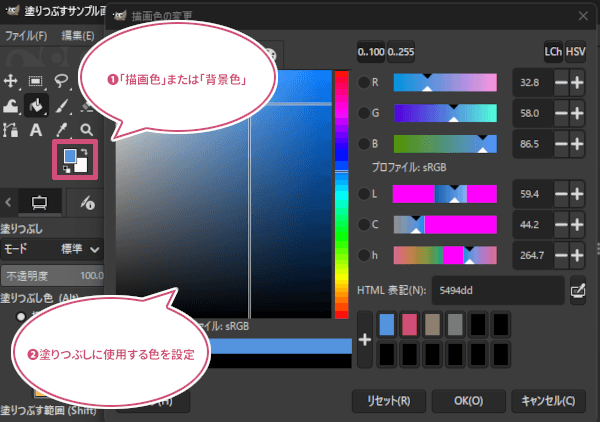Open the ファイル(F) menu
Screen dimensions: 600x422
coord(26,36)
